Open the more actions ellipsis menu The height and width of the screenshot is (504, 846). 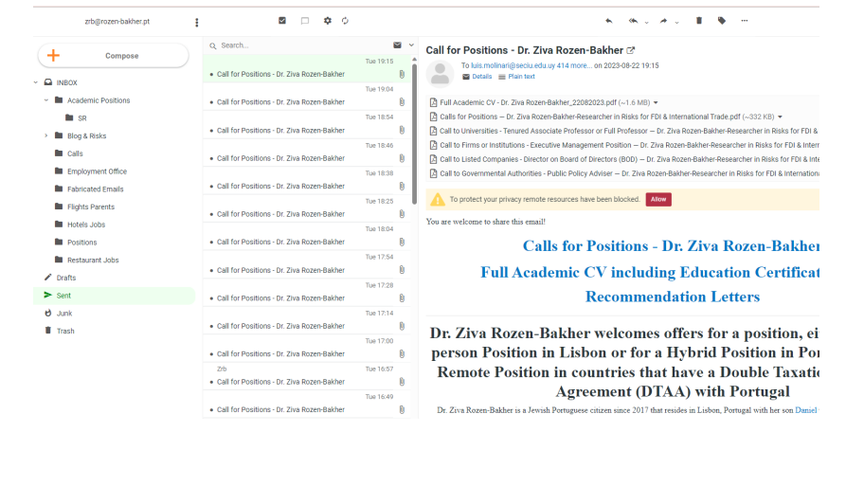[745, 21]
